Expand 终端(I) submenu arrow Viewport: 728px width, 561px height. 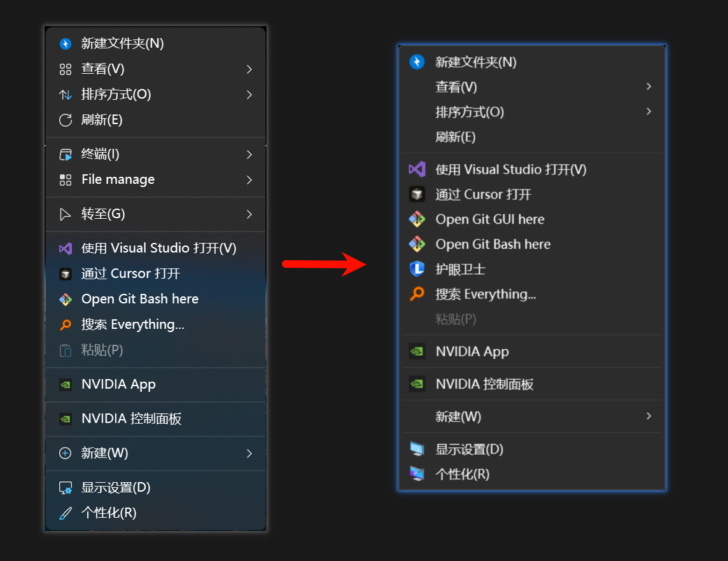coord(249,155)
